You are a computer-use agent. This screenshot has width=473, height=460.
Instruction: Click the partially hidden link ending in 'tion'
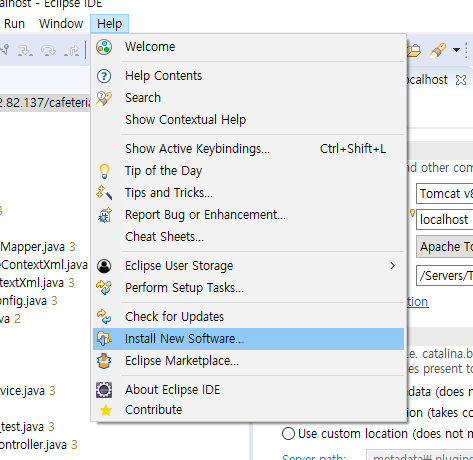[x=418, y=302]
